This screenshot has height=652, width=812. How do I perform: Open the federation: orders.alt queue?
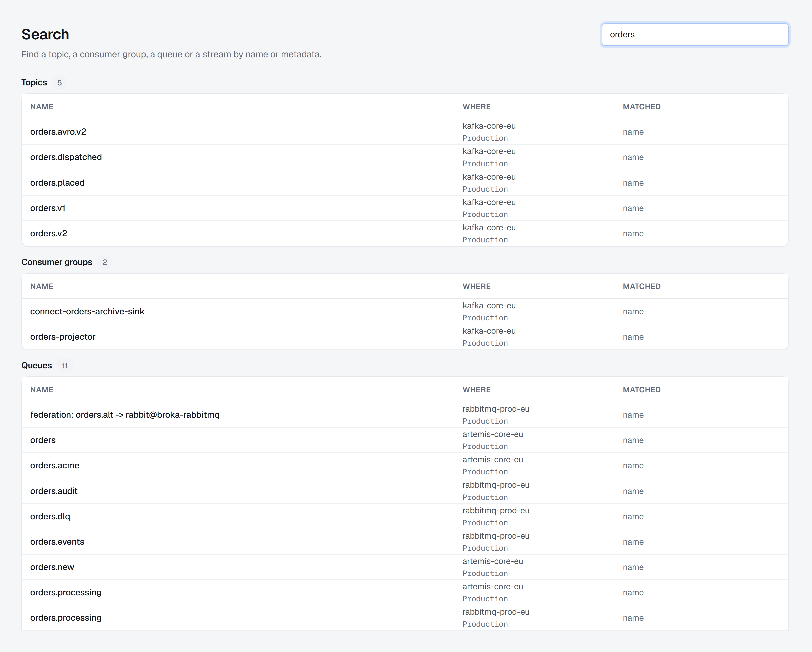[x=405, y=415]
